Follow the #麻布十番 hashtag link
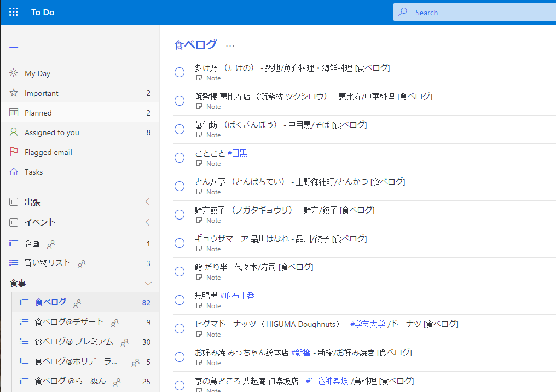The width and height of the screenshot is (556, 392). point(237,296)
